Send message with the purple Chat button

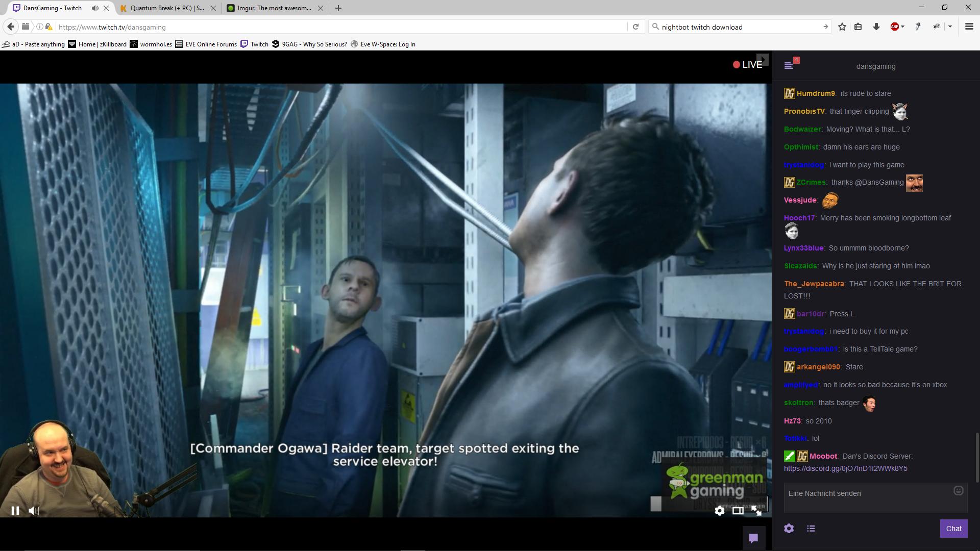click(953, 529)
